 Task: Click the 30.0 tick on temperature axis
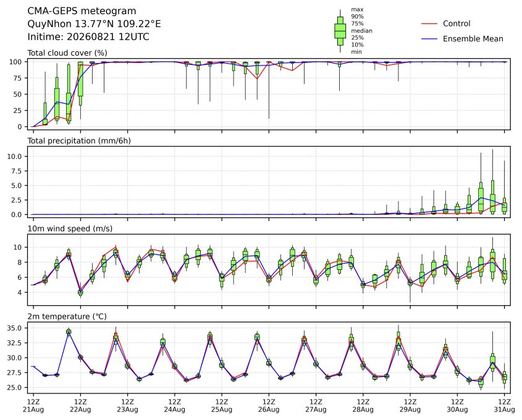click(15, 358)
